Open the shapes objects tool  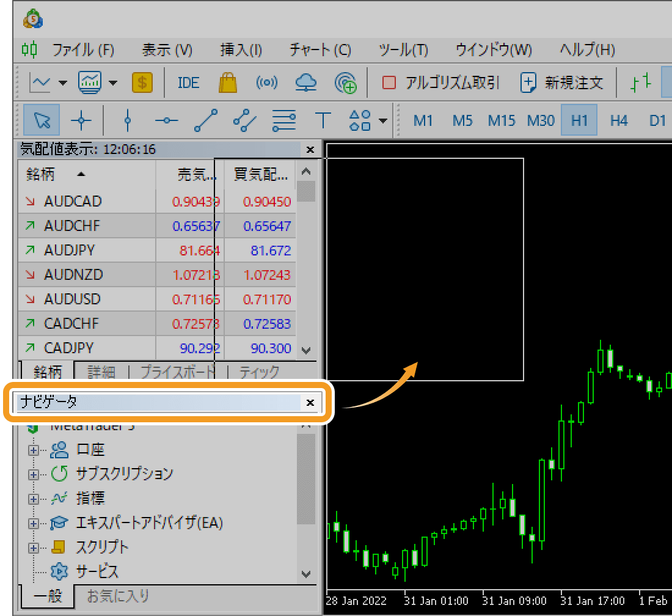pyautogui.click(x=360, y=120)
